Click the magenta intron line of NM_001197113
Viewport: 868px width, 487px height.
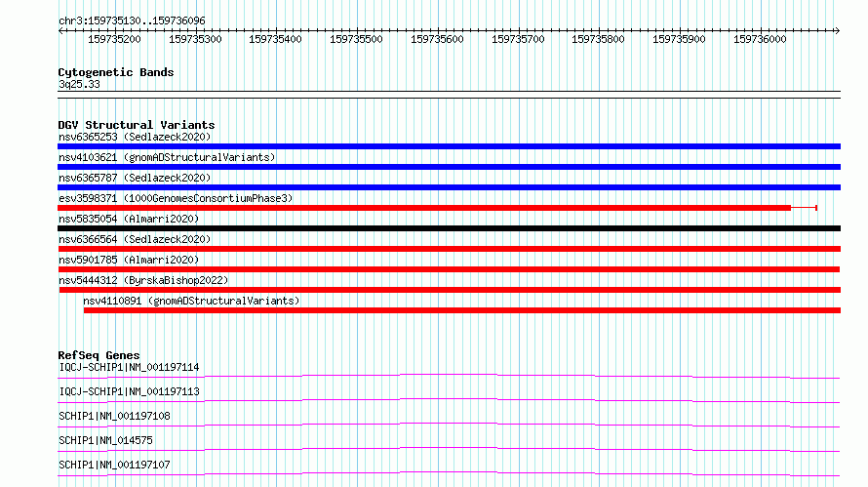449,400
